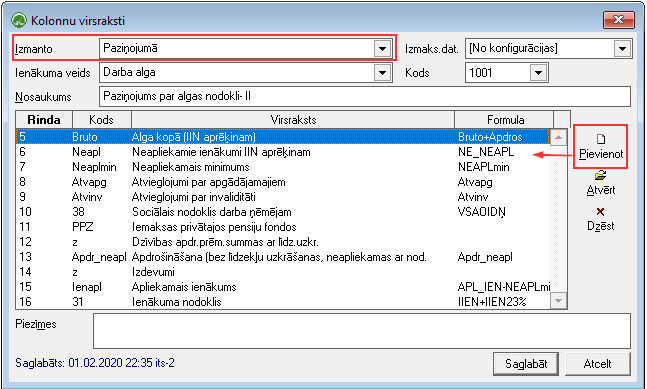Click the Atvērt open folder icon
647x389 pixels.
pos(600,175)
